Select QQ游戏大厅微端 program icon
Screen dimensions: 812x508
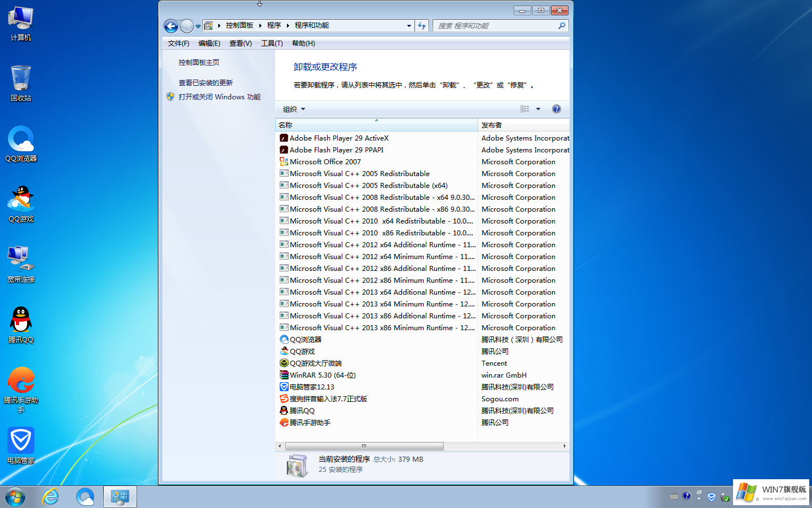(x=284, y=363)
